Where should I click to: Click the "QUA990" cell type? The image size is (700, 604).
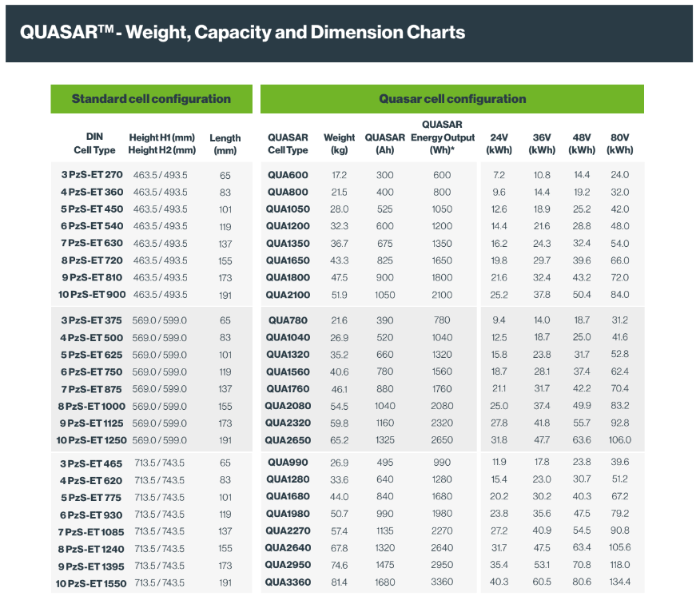(288, 463)
